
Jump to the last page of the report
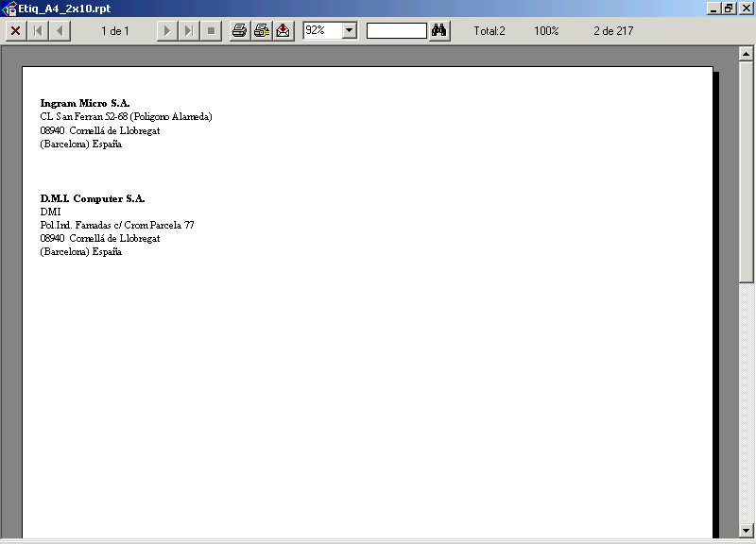pos(189,31)
